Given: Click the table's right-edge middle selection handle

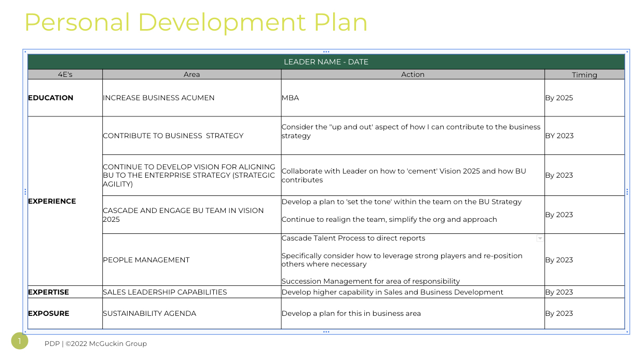Looking at the screenshot, I should 627,192.
